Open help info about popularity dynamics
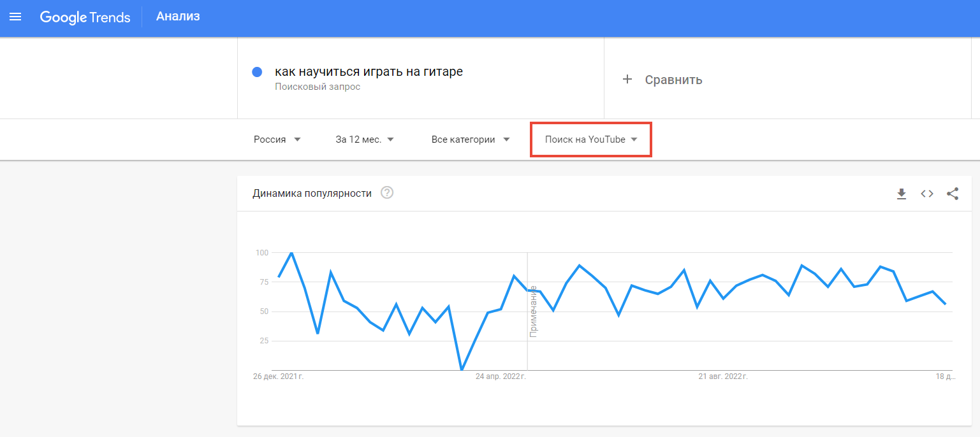The height and width of the screenshot is (437, 980). [x=386, y=192]
